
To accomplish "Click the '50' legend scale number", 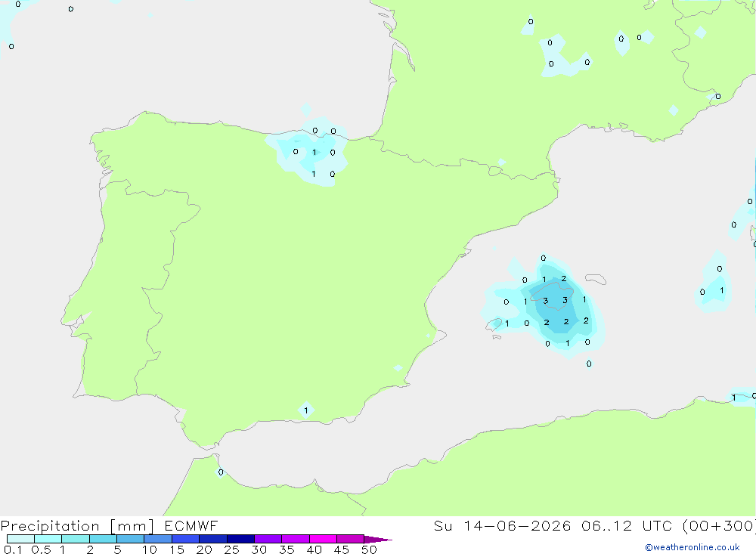I will coord(369,549).
